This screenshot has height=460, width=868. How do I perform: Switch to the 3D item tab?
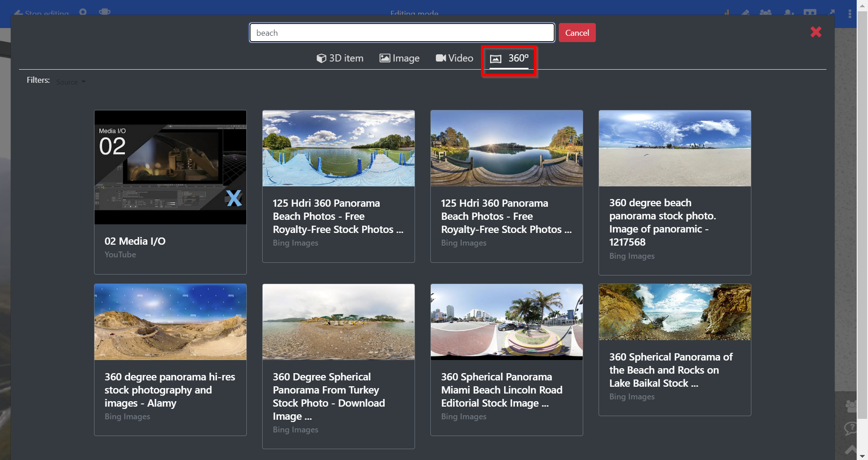(x=340, y=58)
